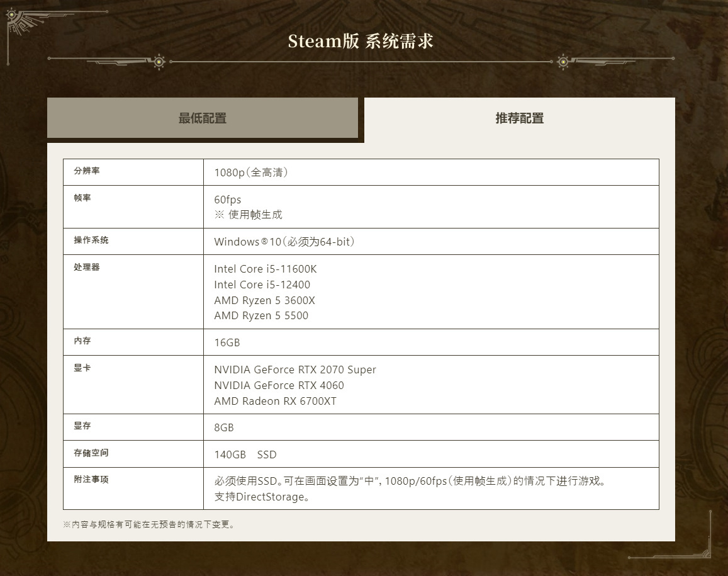Click the 140GB SSD value
This screenshot has width=728, height=576.
245,455
